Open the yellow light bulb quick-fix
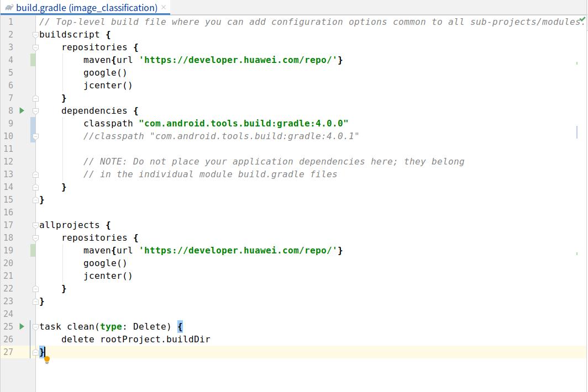 pos(47,360)
